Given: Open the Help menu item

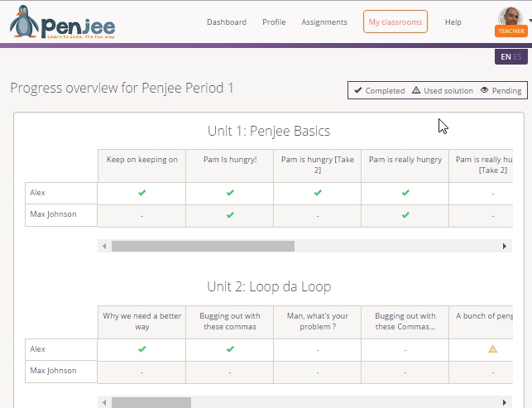Looking at the screenshot, I should [453, 22].
